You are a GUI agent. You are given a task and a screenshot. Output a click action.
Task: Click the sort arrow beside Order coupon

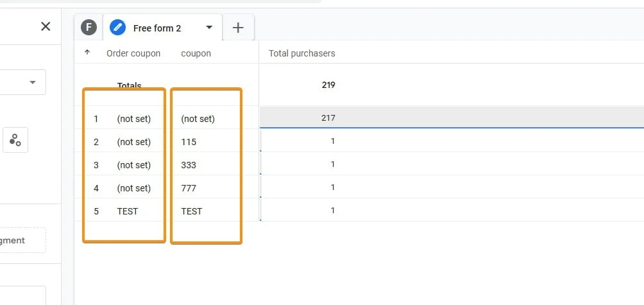click(87, 53)
